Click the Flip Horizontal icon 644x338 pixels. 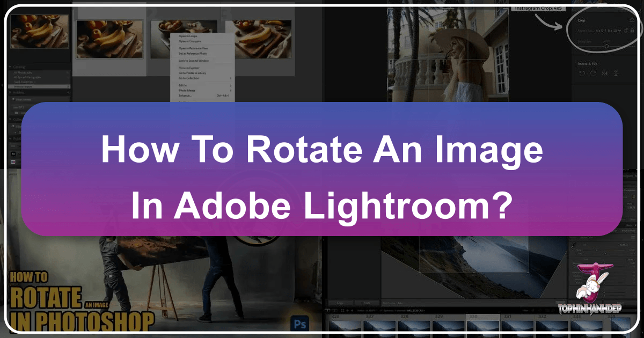(605, 72)
